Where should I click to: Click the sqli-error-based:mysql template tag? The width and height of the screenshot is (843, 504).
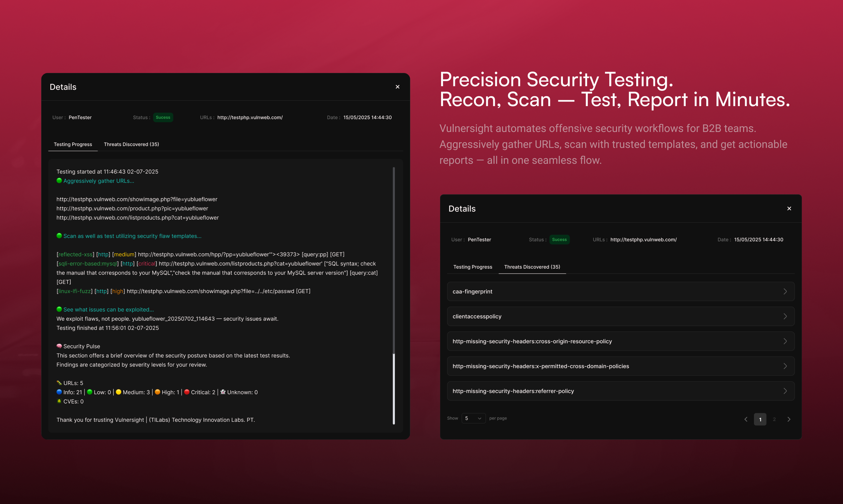88,264
